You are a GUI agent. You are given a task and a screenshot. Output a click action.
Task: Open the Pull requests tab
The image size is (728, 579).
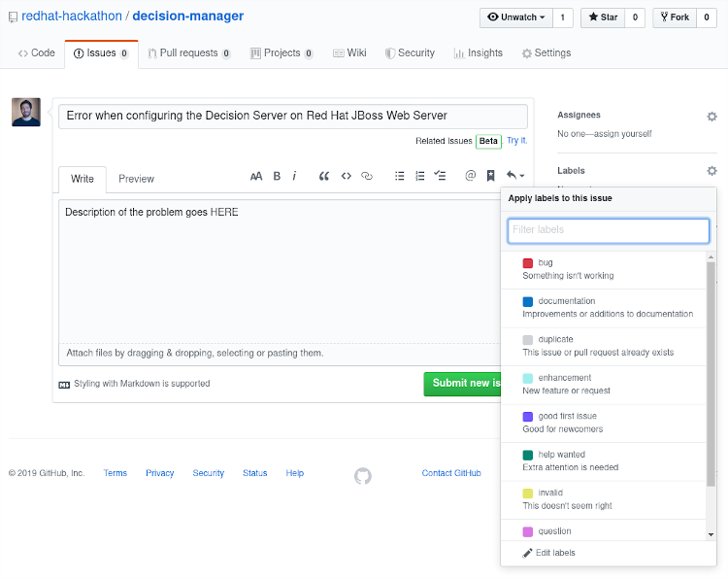(x=189, y=53)
